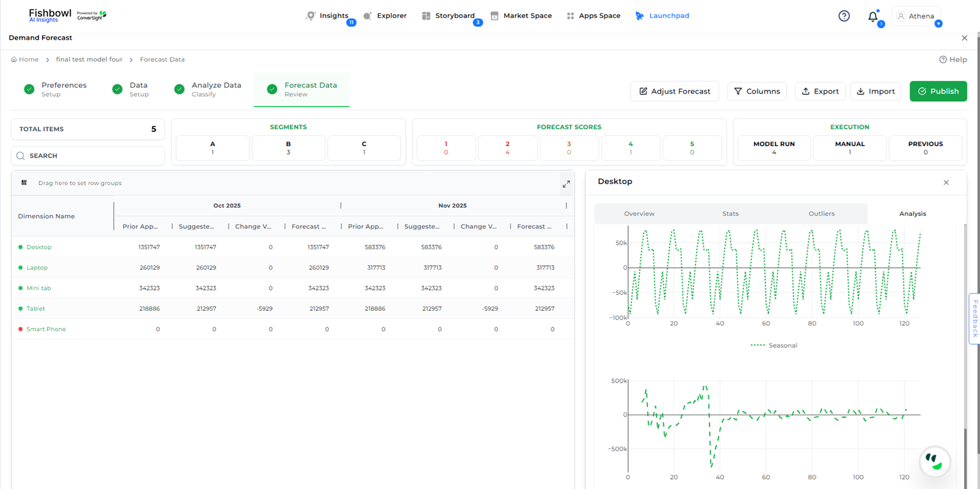Filter by forecast score 2
The height and width of the screenshot is (489, 980).
(x=507, y=148)
